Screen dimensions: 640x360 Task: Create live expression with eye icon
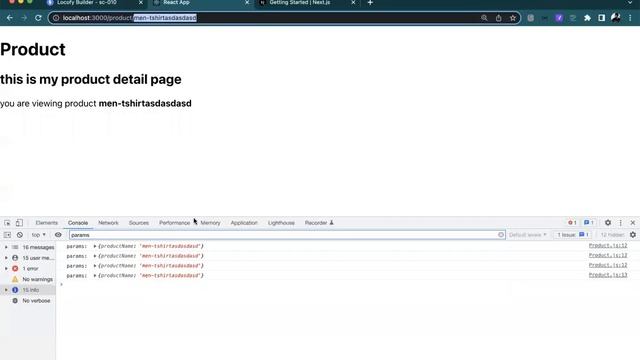pos(58,235)
